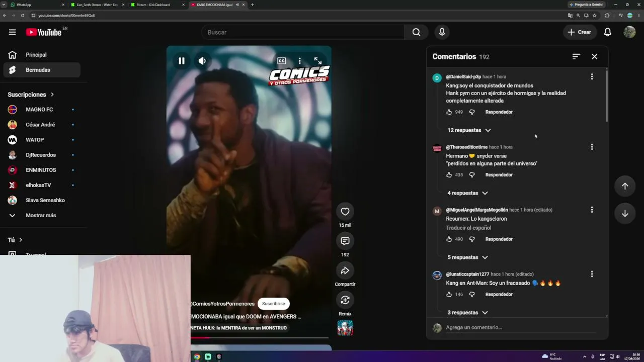Open a new browser tab
The width and height of the screenshot is (644, 362).
(x=253, y=5)
